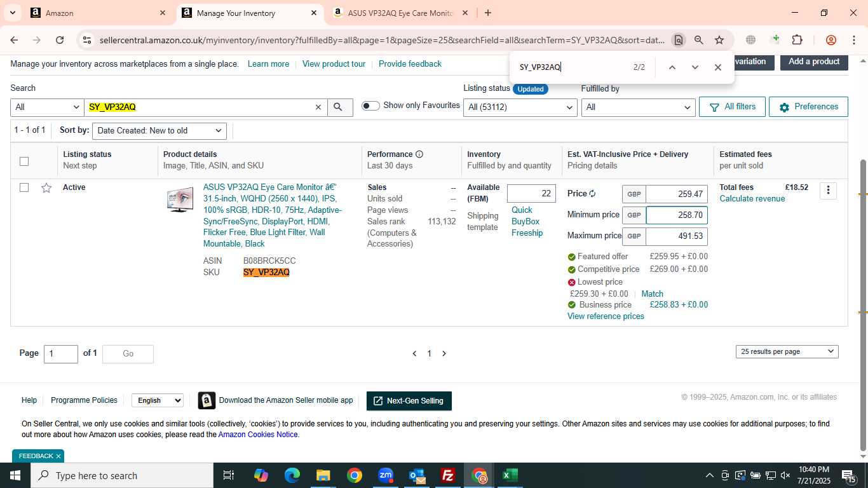Open the ASUS monitor product thumbnail
The height and width of the screenshot is (488, 868).
coord(180,199)
